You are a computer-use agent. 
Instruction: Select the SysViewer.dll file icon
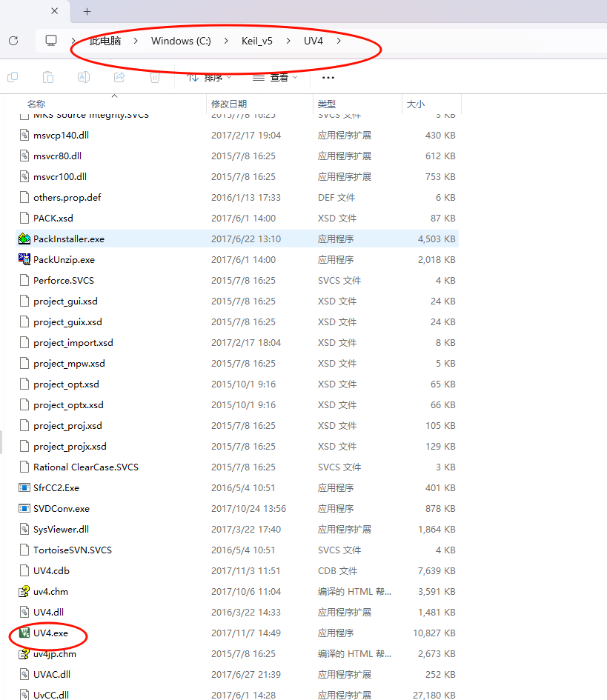[24, 530]
